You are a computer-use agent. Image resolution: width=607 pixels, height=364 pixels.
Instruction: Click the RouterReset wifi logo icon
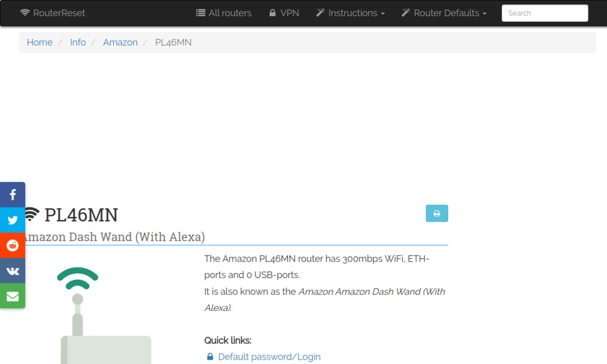pyautogui.click(x=25, y=13)
